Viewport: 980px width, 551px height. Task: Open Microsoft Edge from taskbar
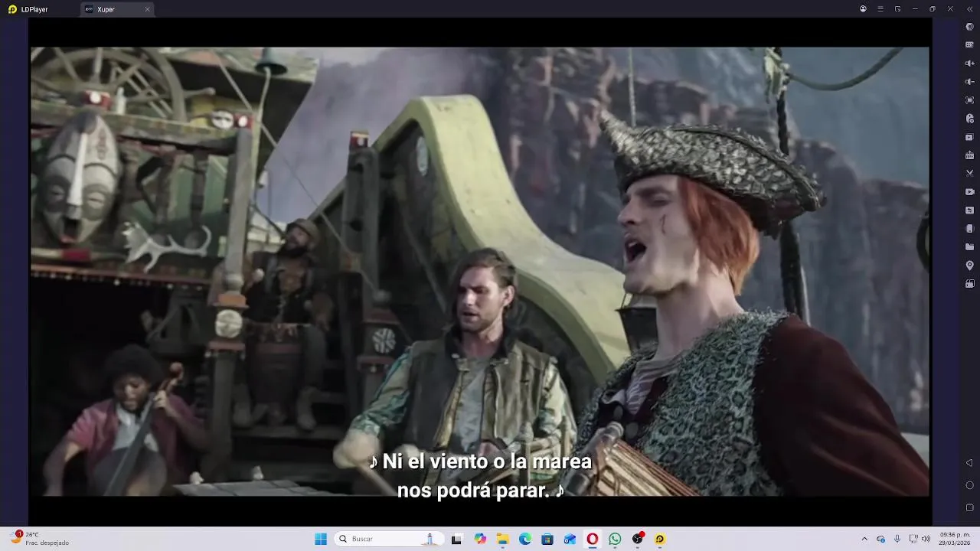(x=525, y=539)
